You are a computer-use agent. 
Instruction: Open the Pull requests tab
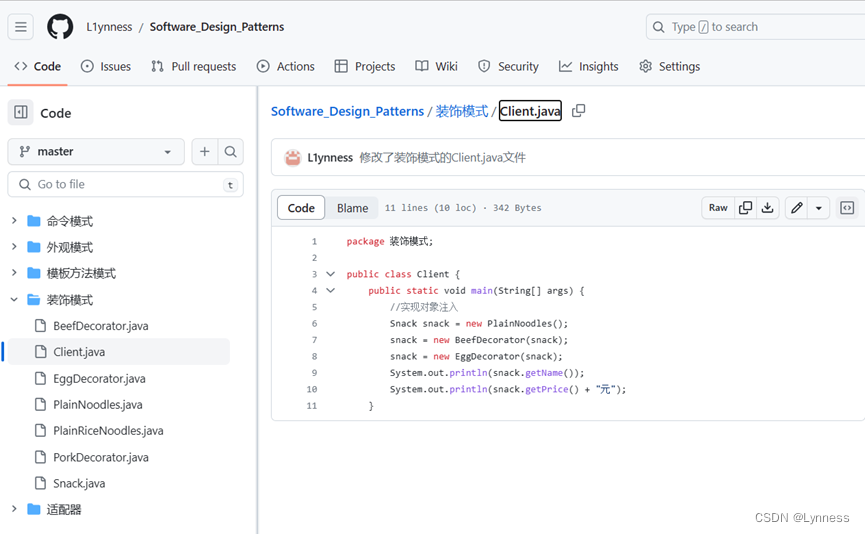coord(194,66)
